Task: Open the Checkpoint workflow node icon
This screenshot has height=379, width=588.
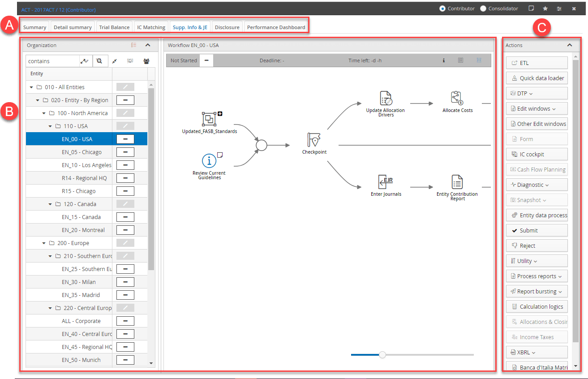Action: pyautogui.click(x=314, y=140)
